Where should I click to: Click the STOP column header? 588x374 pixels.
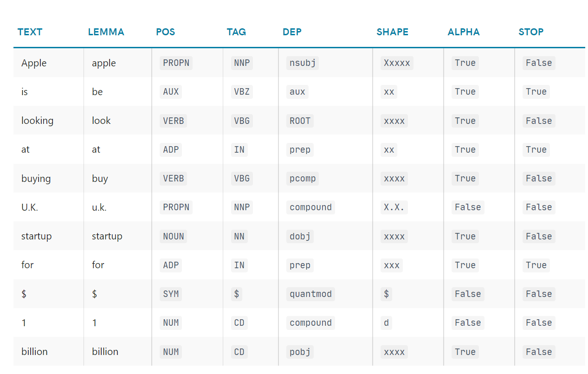(x=531, y=32)
